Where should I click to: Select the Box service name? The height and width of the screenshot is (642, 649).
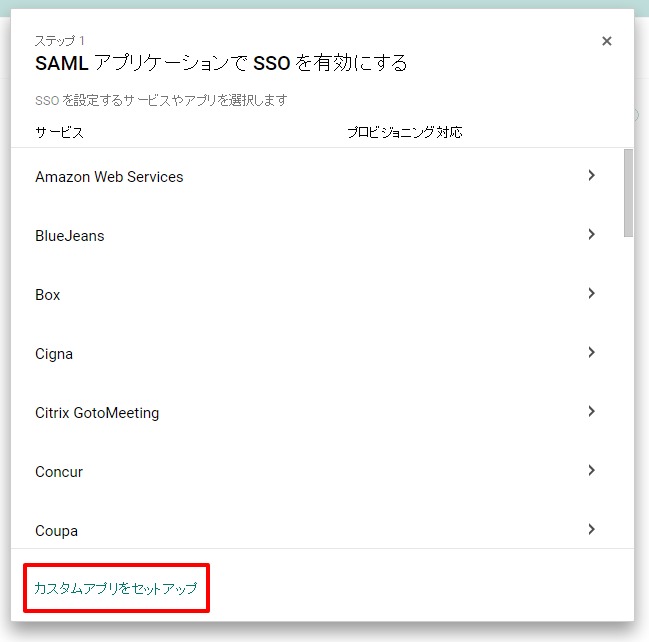[x=48, y=295]
